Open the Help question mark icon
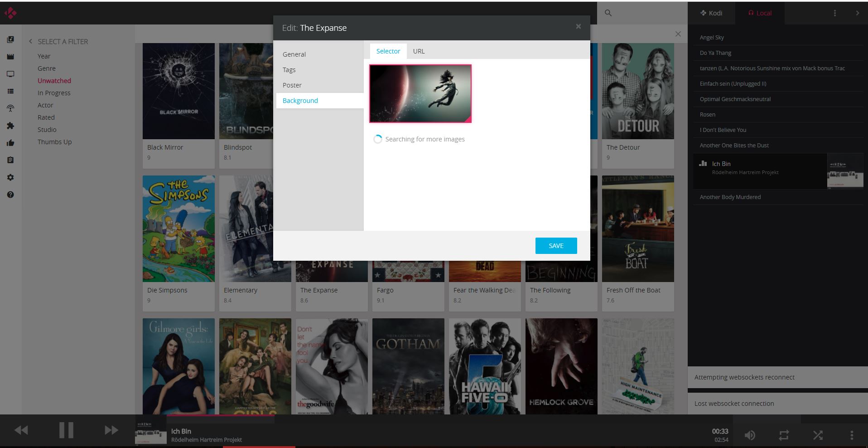The height and width of the screenshot is (448, 868). (x=10, y=195)
